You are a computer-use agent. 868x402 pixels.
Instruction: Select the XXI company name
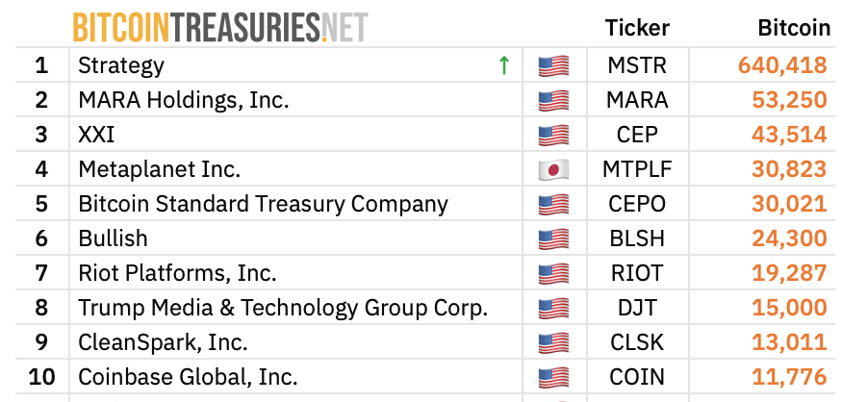96,135
